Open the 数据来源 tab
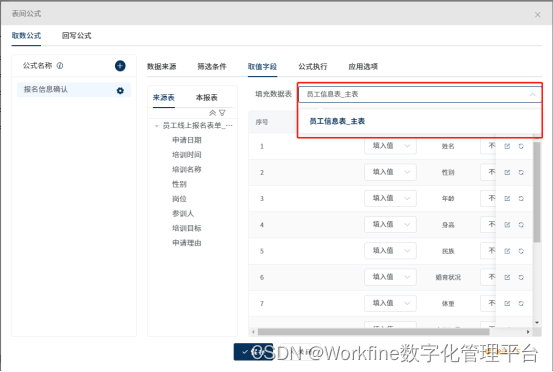The height and width of the screenshot is (372, 553). click(x=162, y=66)
